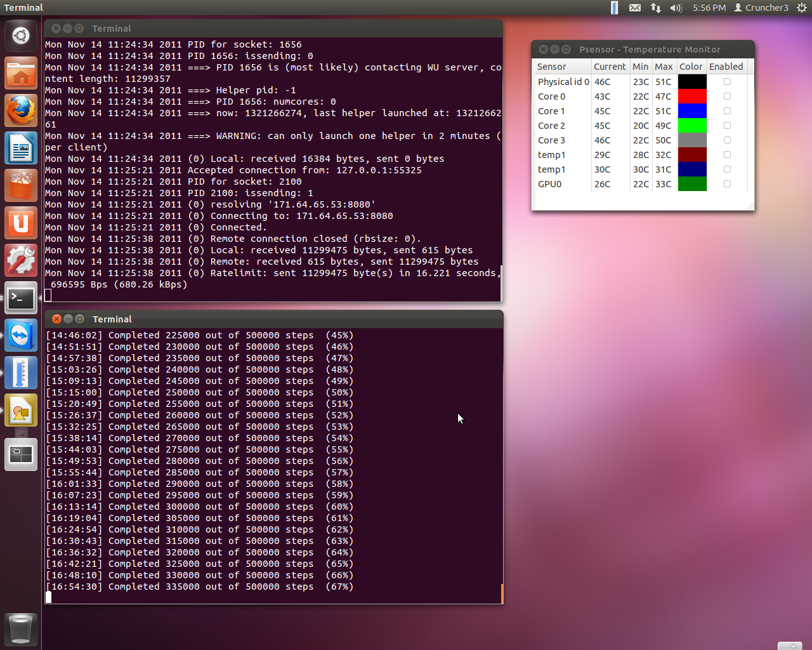The image size is (812, 650).
Task: Open the Trash icon in the launcher
Action: coord(21,629)
